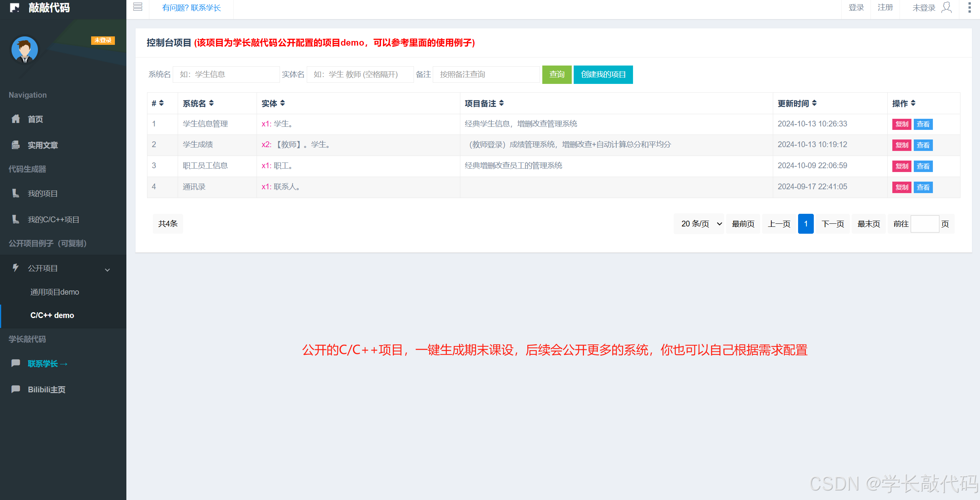Click the hamburger menu toggle icon
Screen dimensions: 980x500
(x=137, y=7)
